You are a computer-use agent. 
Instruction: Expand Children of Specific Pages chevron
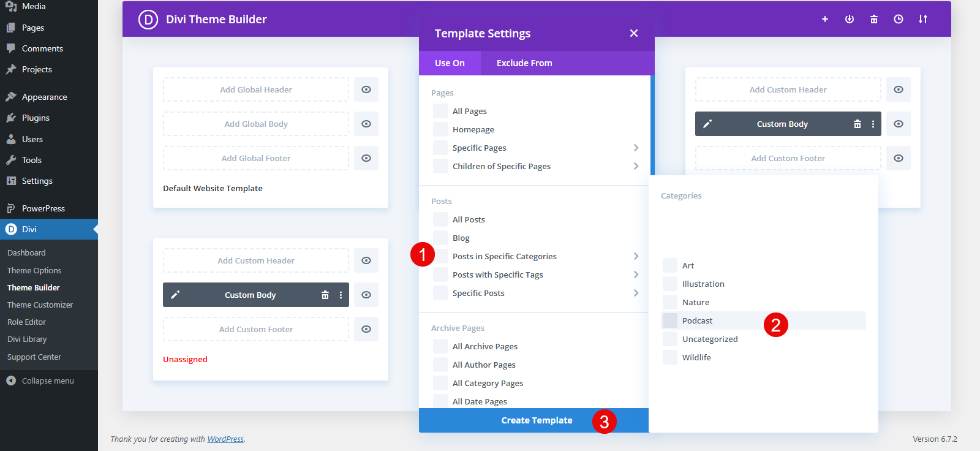click(636, 166)
